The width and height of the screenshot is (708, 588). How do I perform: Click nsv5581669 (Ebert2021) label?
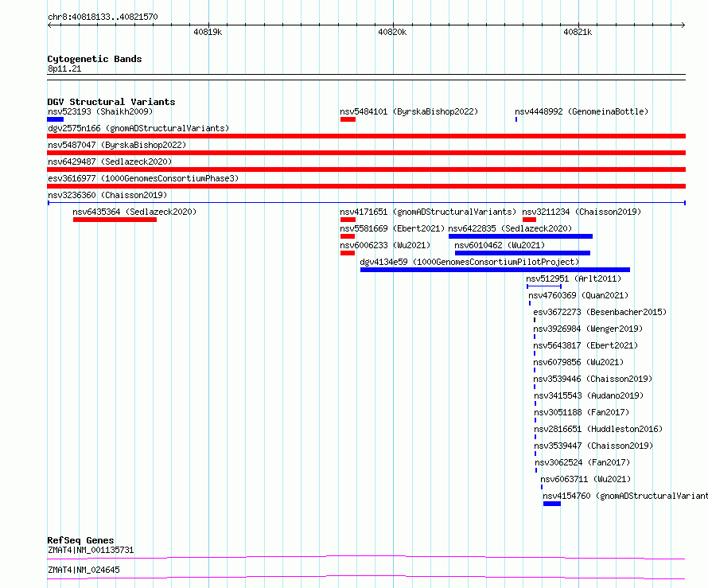(x=392, y=228)
